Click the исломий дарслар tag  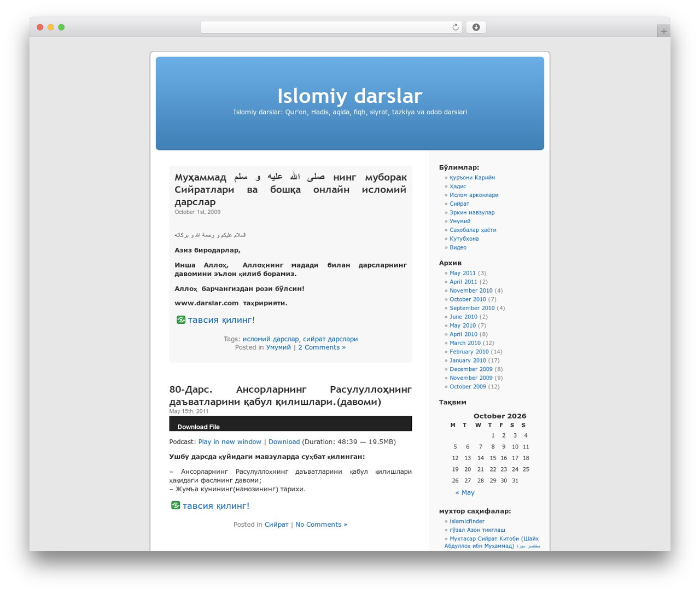[x=271, y=339]
